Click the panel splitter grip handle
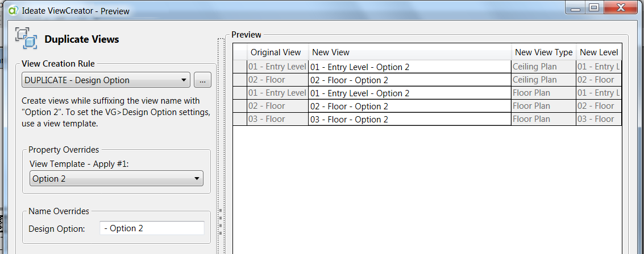This screenshot has height=254, width=644. point(221,222)
